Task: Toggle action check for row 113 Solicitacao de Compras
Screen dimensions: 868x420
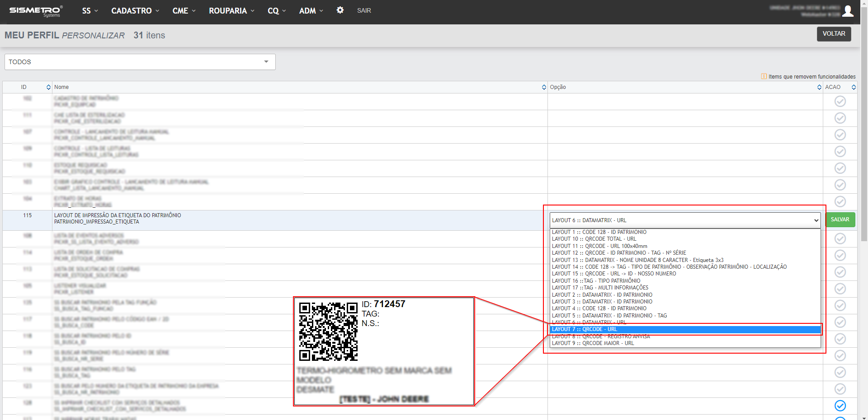Action: coord(840,272)
